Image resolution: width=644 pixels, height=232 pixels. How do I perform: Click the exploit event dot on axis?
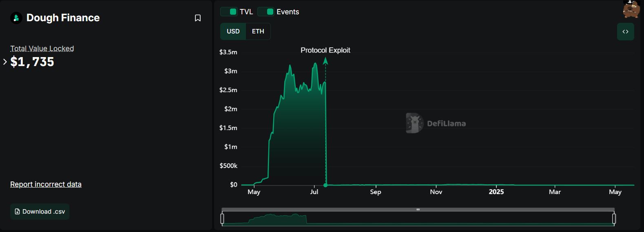click(x=325, y=185)
